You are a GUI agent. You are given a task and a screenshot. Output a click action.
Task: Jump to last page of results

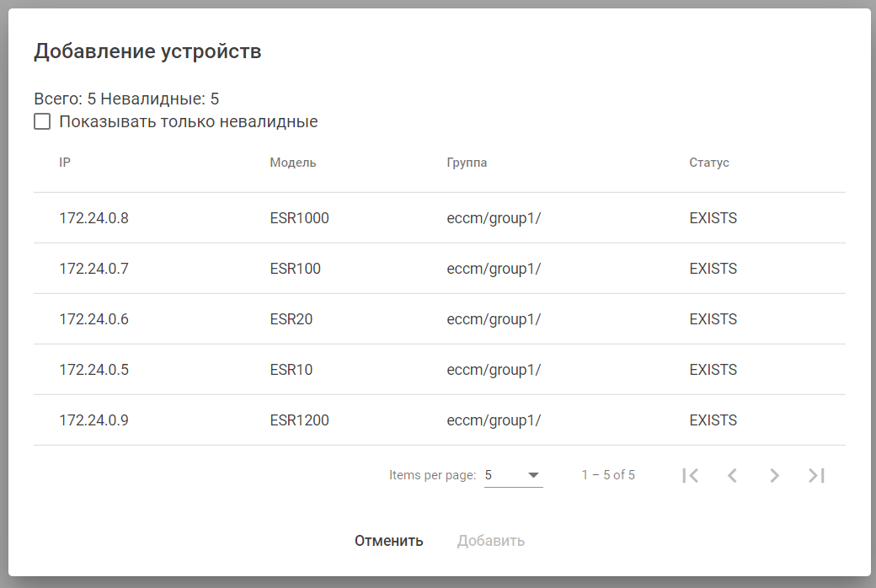pos(816,475)
